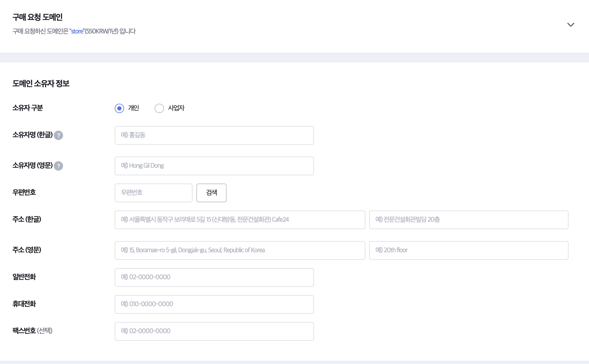Focus the 팩스번호 fax number field
This screenshot has height=364, width=589.
pyautogui.click(x=214, y=331)
